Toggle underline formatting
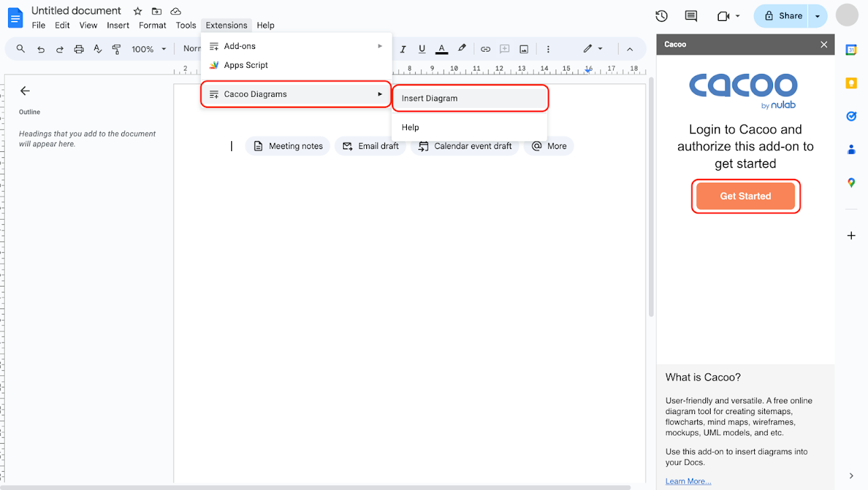The height and width of the screenshot is (490, 868). pos(422,49)
